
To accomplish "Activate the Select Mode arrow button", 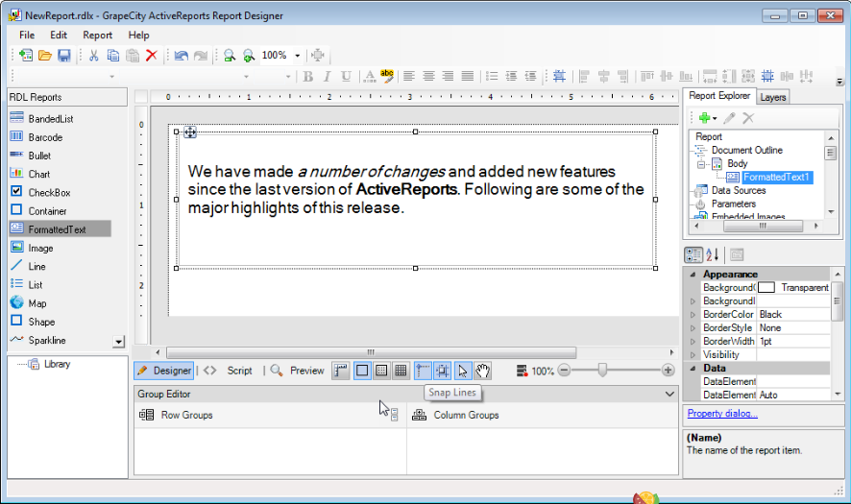I will click(x=462, y=371).
